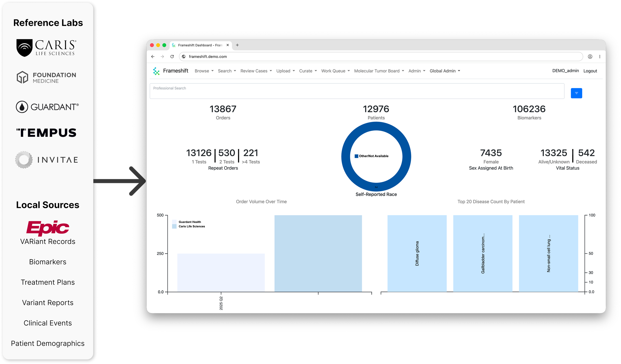Open the Admin dropdown menu
Viewport: 621px width, 364px height.
click(417, 71)
